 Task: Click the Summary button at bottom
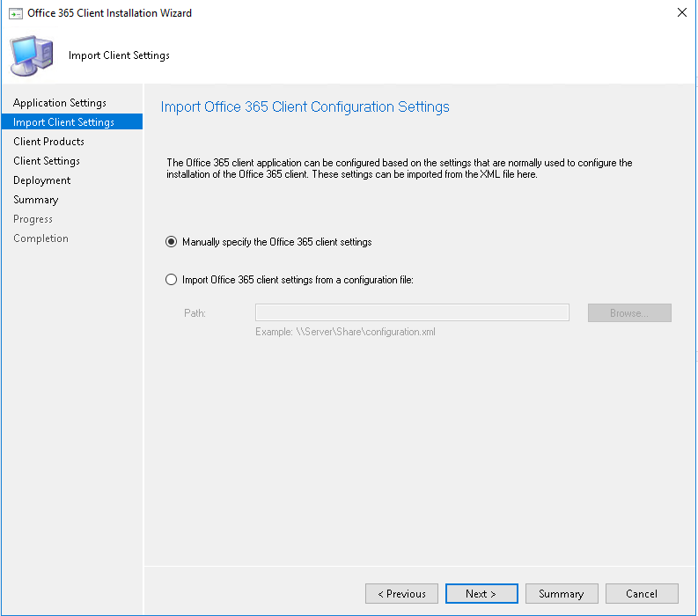562,594
